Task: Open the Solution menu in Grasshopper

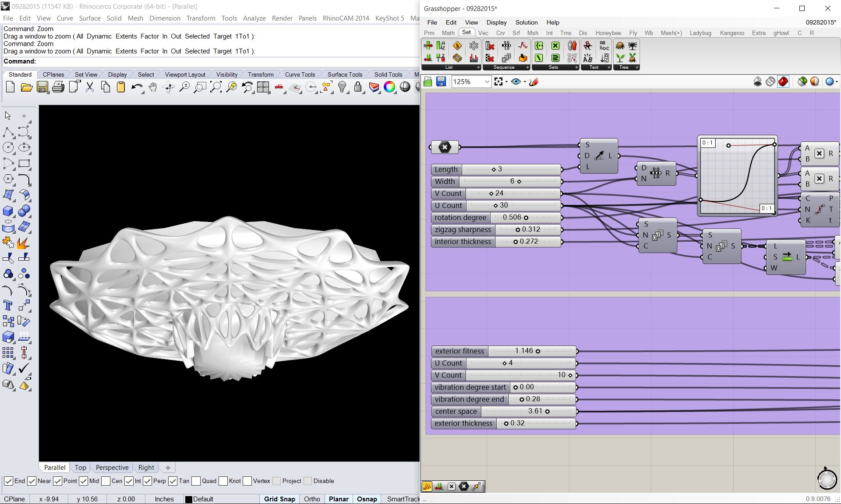Action: [526, 22]
